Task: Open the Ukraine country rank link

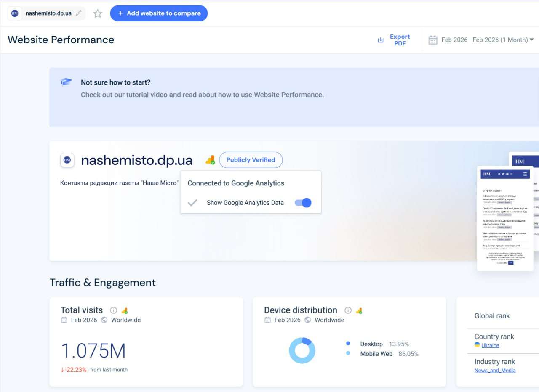Action: click(490, 345)
